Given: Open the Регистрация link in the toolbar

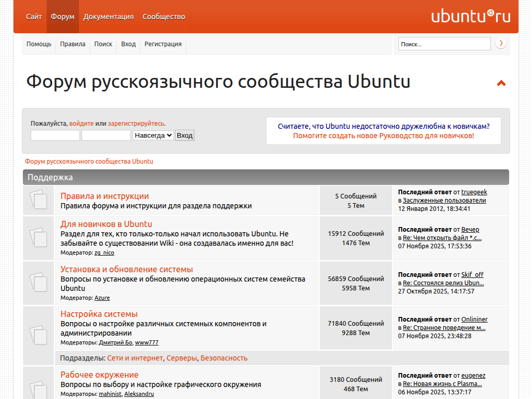Looking at the screenshot, I should tap(163, 44).
